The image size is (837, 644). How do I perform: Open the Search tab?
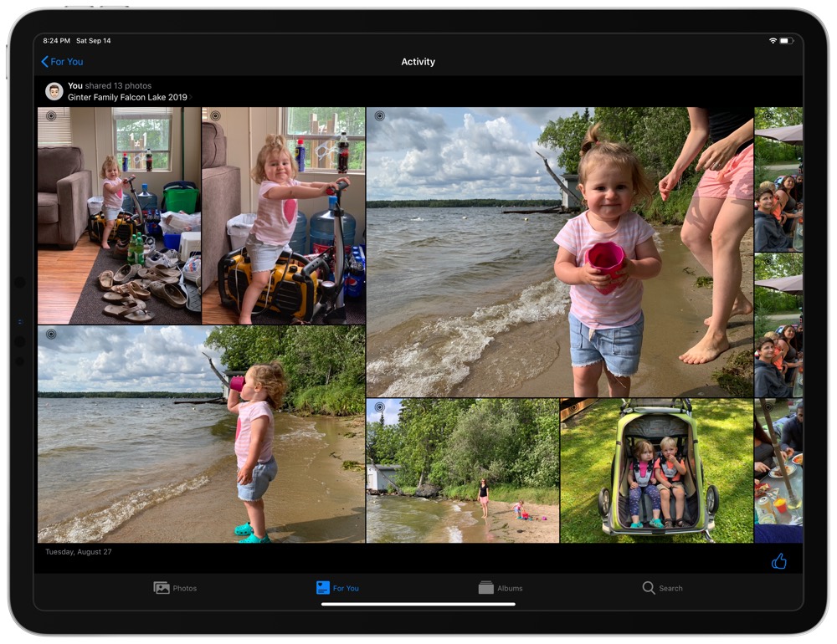click(662, 588)
